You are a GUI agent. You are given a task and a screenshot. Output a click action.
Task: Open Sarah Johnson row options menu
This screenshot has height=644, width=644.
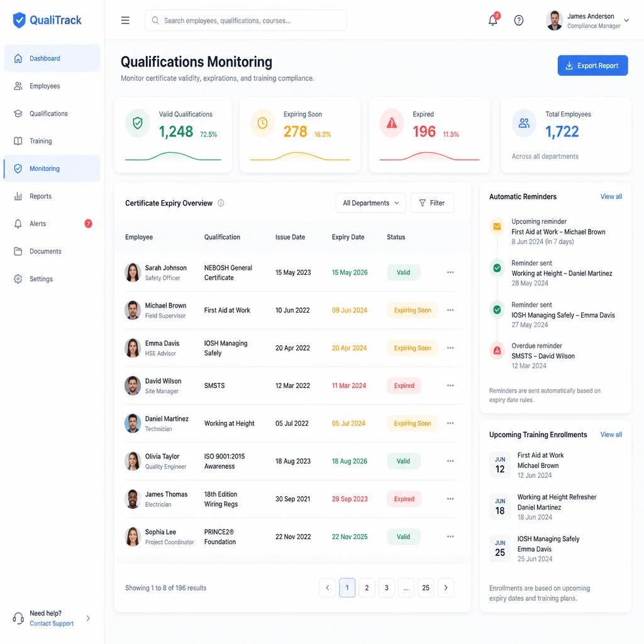(450, 272)
